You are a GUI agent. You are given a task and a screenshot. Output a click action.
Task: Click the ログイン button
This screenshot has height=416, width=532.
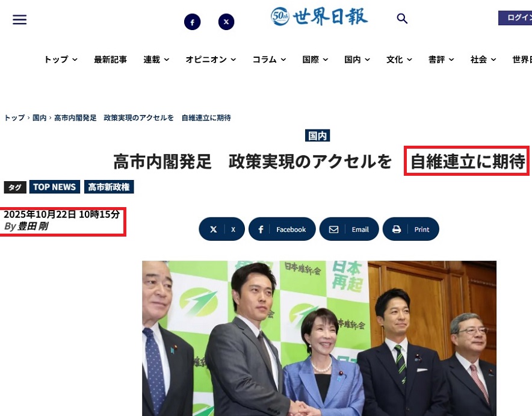point(516,18)
